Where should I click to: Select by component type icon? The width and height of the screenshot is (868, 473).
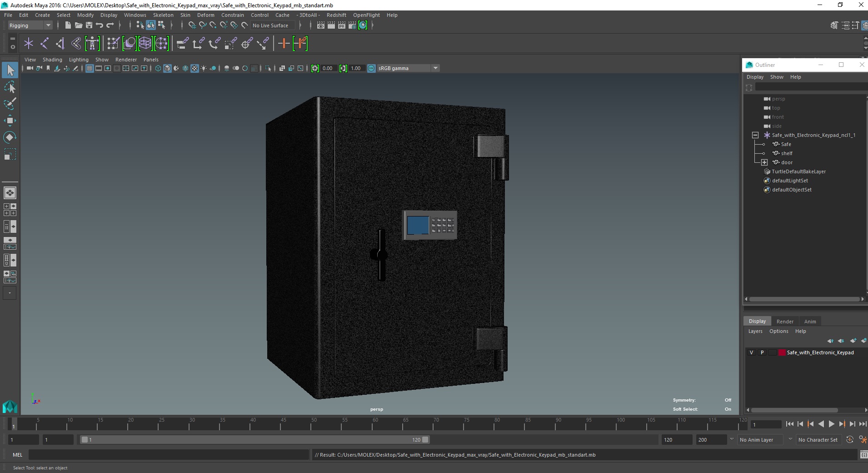pos(161,25)
